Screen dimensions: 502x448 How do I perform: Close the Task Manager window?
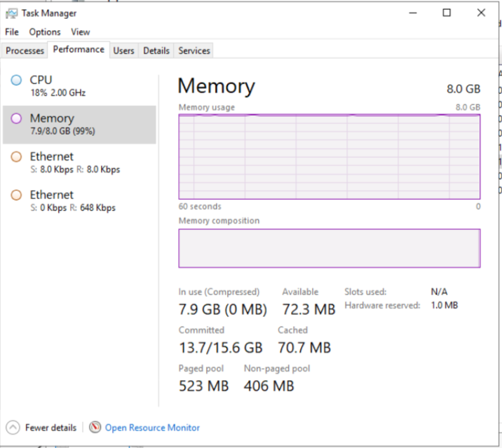[x=481, y=13]
